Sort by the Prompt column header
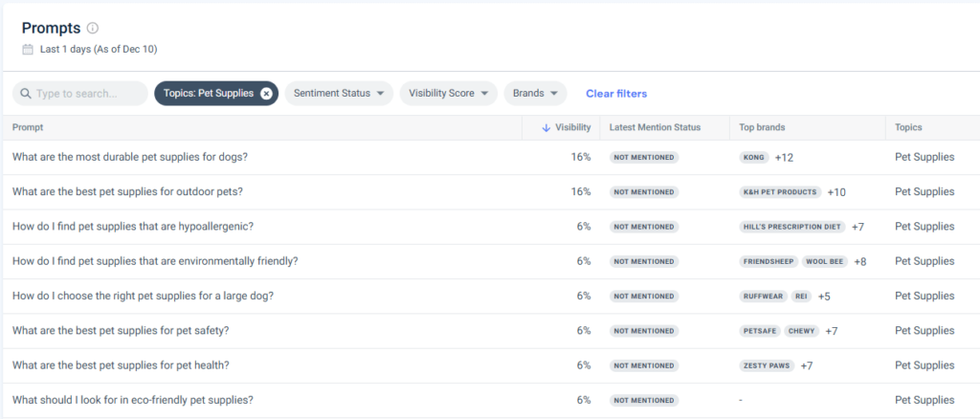This screenshot has height=419, width=980. click(x=28, y=127)
